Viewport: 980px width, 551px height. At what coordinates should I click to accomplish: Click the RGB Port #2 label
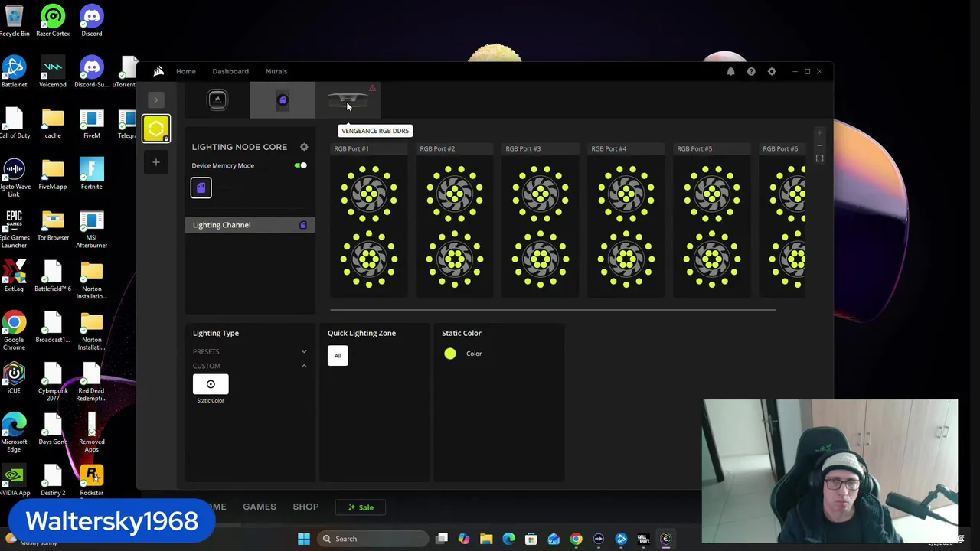coord(437,148)
